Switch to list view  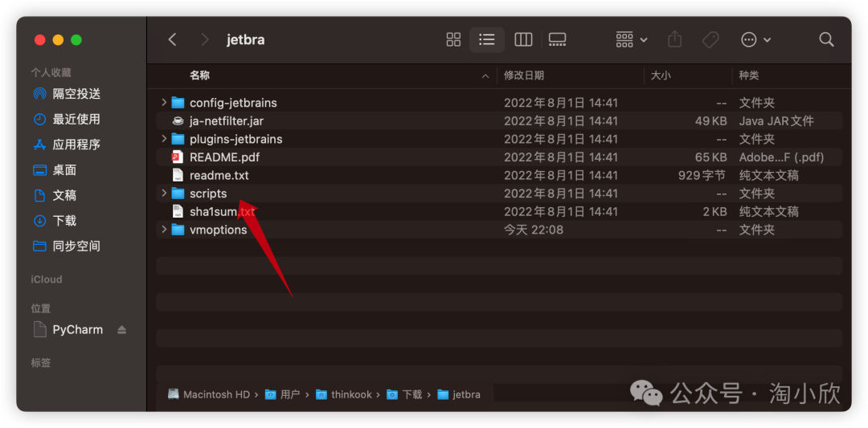pos(486,40)
